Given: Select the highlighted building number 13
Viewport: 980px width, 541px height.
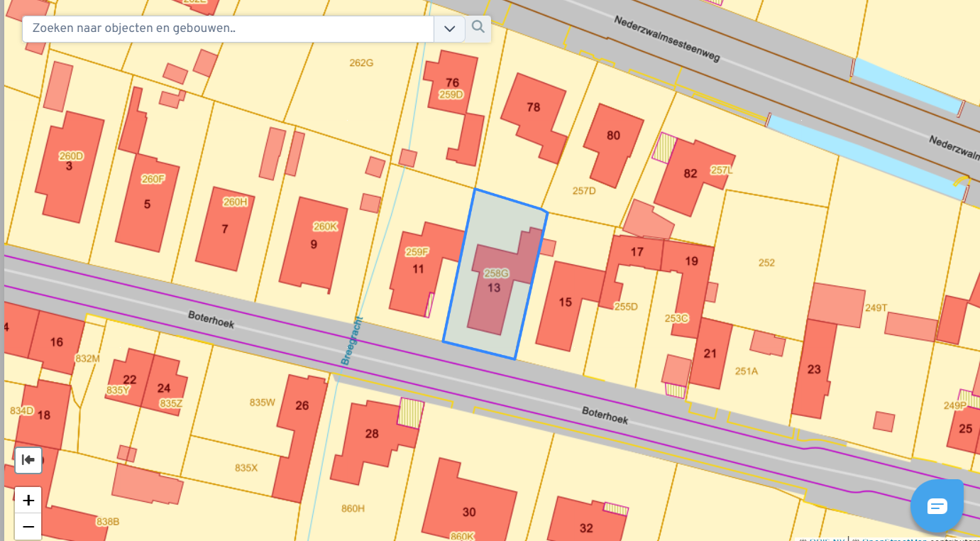Looking at the screenshot, I should [x=494, y=288].
